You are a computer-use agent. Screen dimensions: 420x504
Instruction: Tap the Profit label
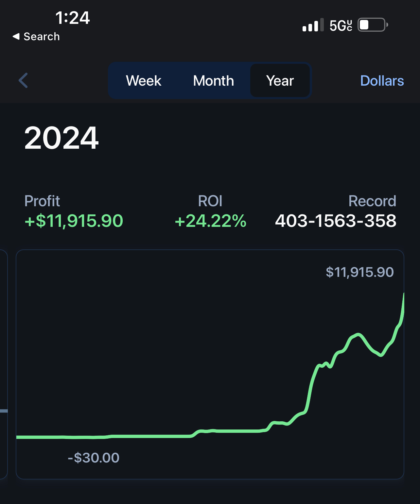(42, 201)
